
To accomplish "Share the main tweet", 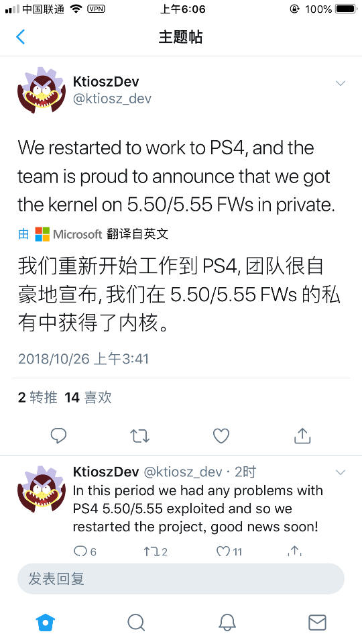I will coord(302,435).
